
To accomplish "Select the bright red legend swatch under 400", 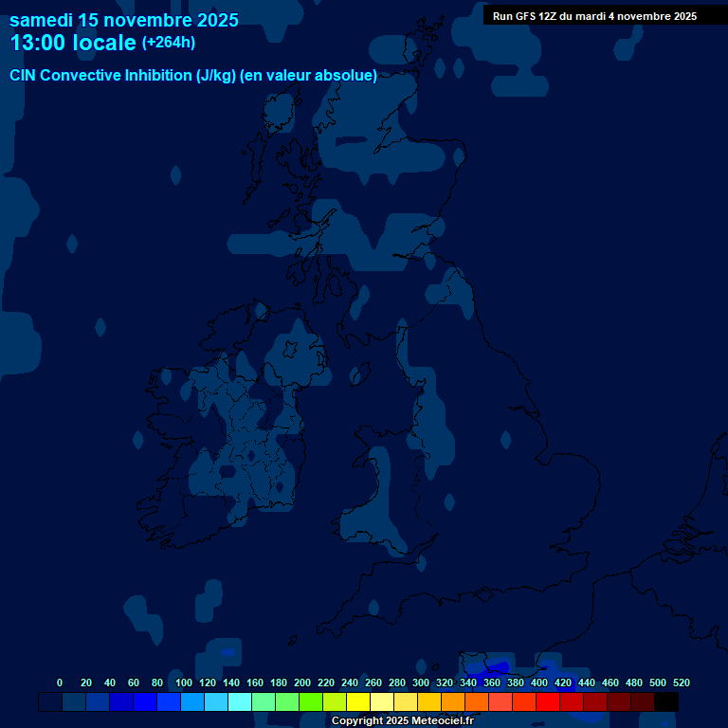I will (x=548, y=702).
